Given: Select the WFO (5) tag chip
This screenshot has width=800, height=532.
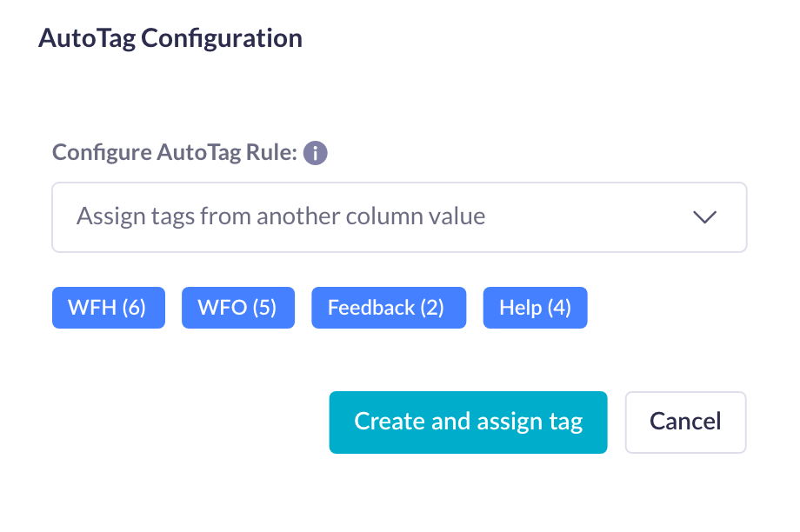Looking at the screenshot, I should 237,307.
